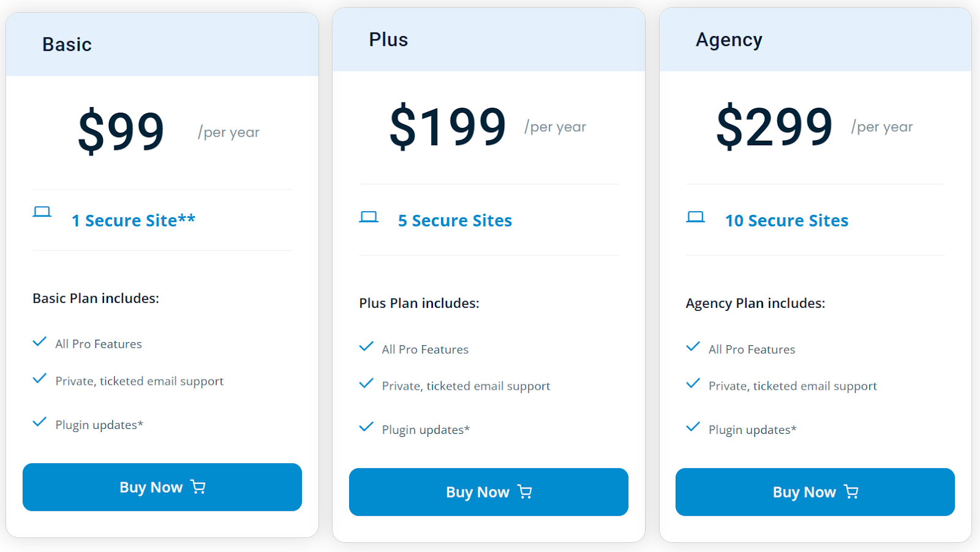The width and height of the screenshot is (980, 552).
Task: Click the Plus plan header title
Action: (x=388, y=40)
